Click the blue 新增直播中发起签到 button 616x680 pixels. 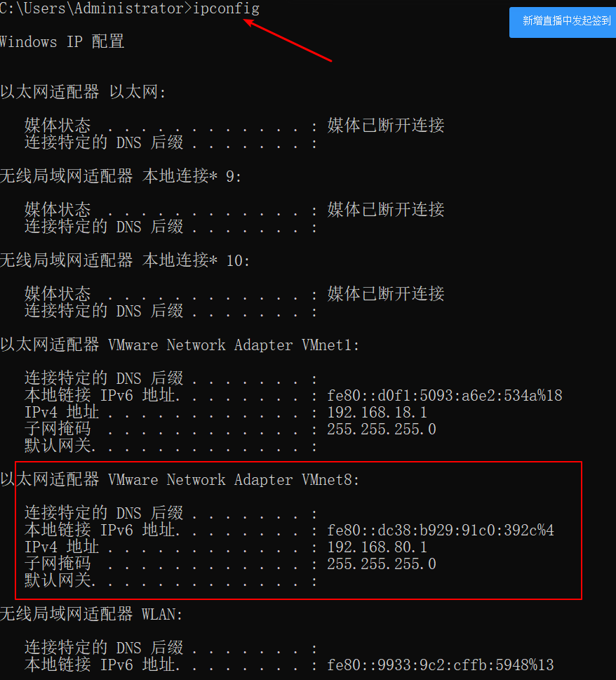pyautogui.click(x=563, y=22)
